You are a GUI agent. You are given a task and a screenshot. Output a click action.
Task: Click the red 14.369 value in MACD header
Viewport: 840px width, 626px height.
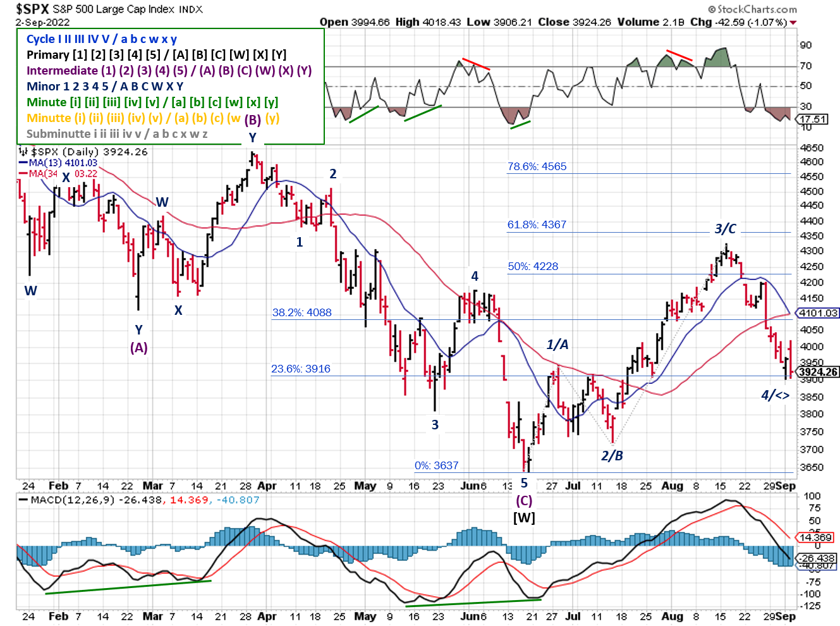point(190,500)
